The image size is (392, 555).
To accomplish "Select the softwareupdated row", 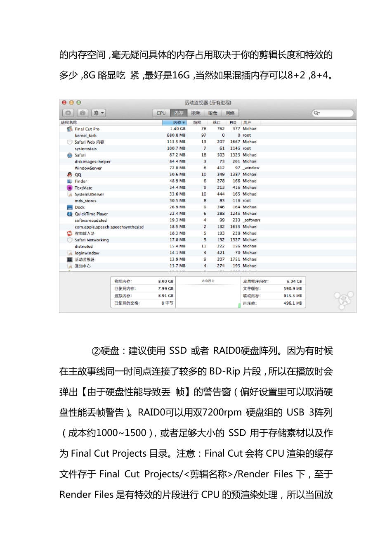I will pyautogui.click(x=208, y=220).
